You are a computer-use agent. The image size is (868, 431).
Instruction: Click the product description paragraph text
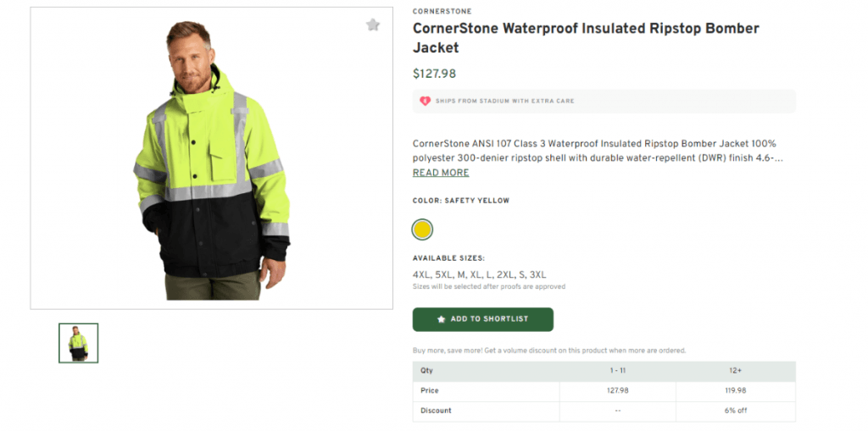click(598, 151)
